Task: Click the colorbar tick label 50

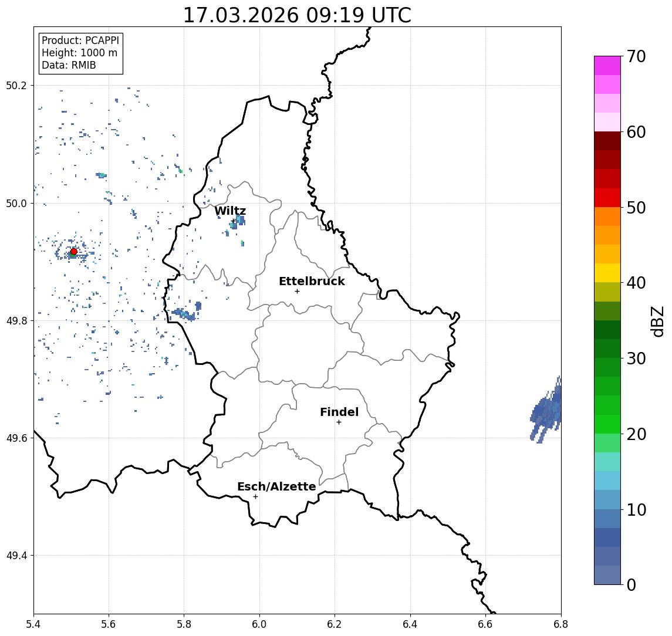Action: click(x=636, y=208)
